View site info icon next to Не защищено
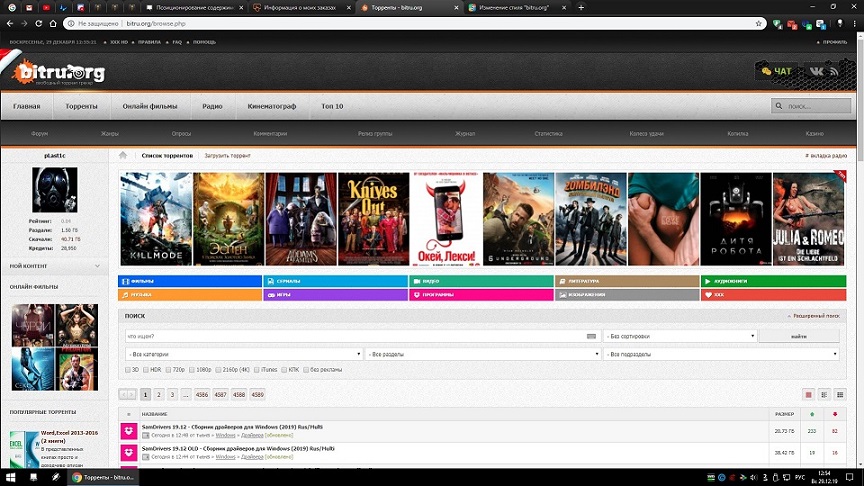The width and height of the screenshot is (864, 486). 71,24
